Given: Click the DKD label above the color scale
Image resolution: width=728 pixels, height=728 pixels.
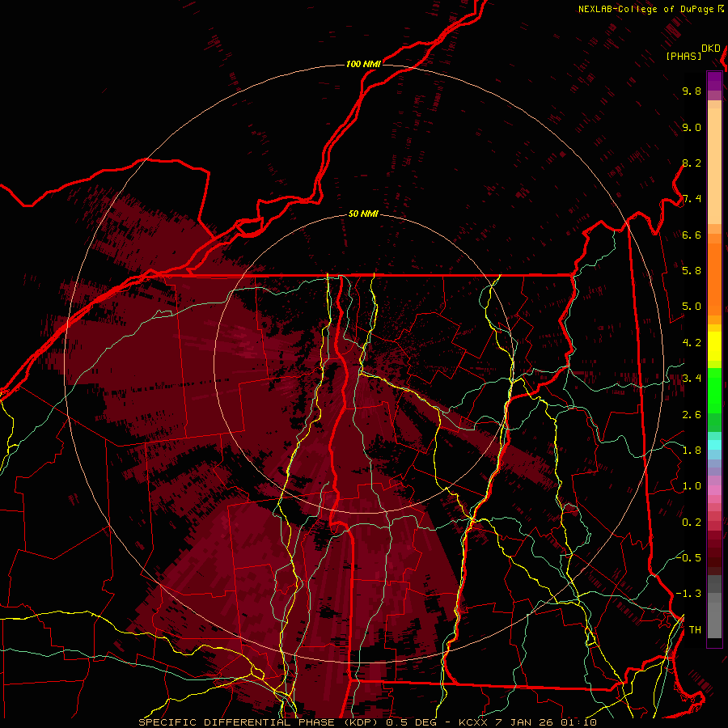Looking at the screenshot, I should 711,49.
